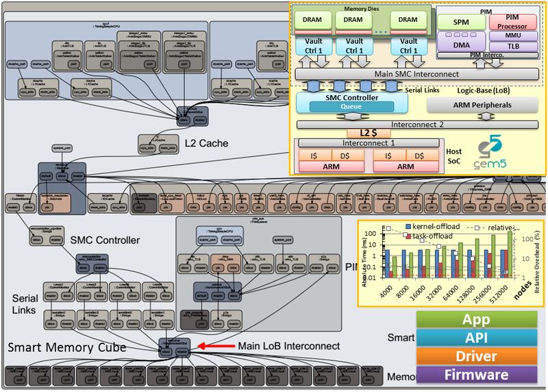Select the DMA block
This screenshot has width=548, height=392.
[461, 41]
